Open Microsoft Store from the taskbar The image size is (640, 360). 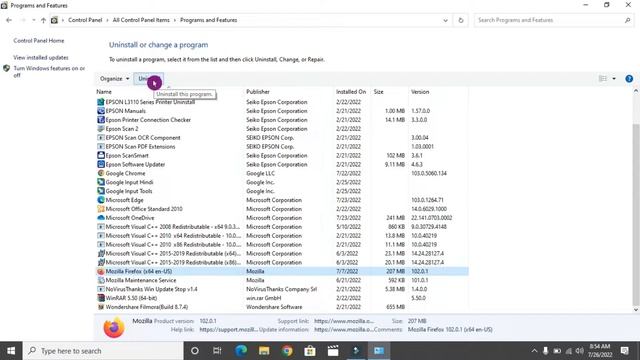(x=310, y=351)
